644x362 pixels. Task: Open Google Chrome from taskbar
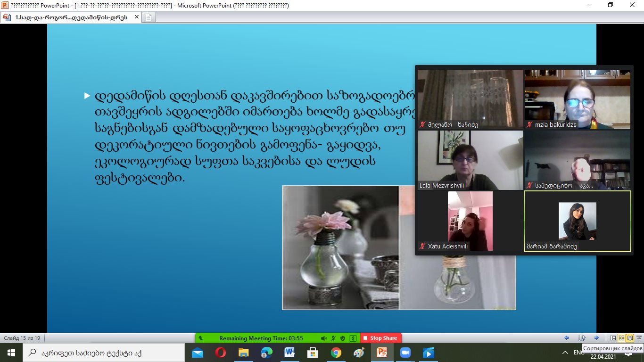(336, 353)
